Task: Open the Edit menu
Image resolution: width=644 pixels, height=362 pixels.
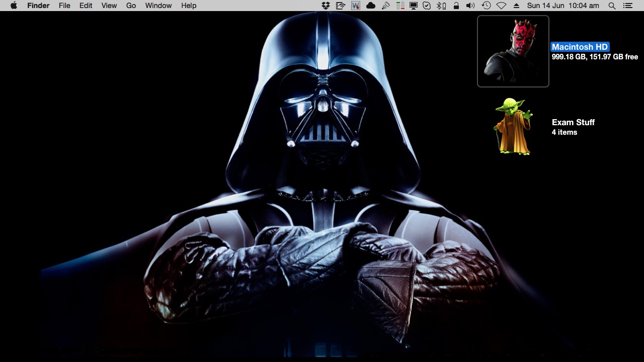Action: pyautogui.click(x=86, y=6)
